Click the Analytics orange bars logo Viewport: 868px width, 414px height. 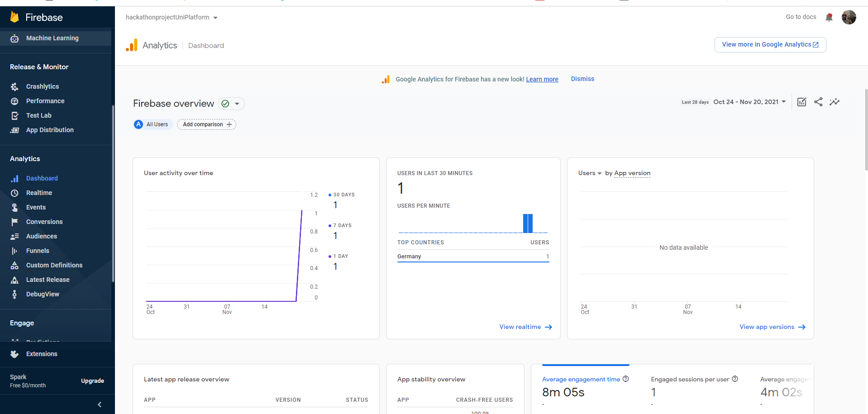coord(132,45)
